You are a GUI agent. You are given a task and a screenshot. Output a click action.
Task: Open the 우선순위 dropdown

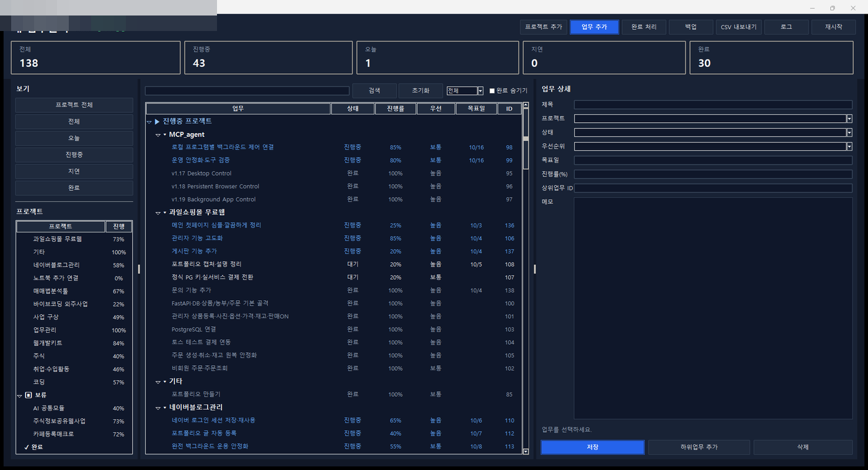click(849, 146)
